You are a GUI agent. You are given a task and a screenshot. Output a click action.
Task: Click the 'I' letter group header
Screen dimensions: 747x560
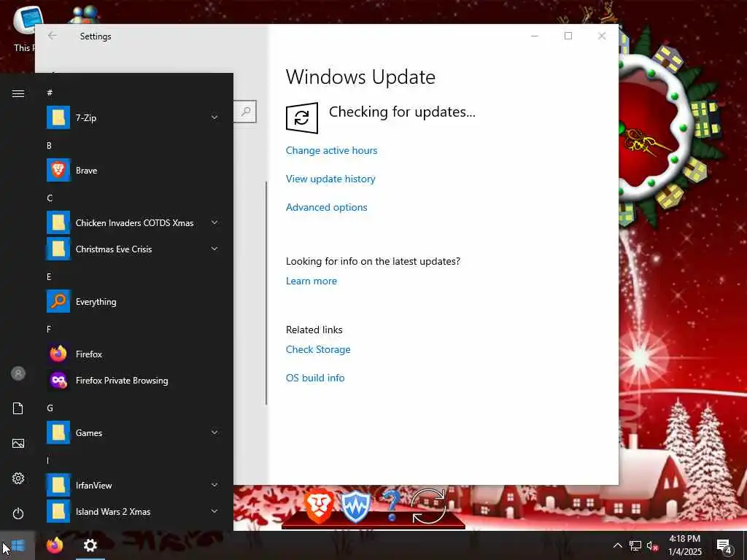click(x=47, y=461)
